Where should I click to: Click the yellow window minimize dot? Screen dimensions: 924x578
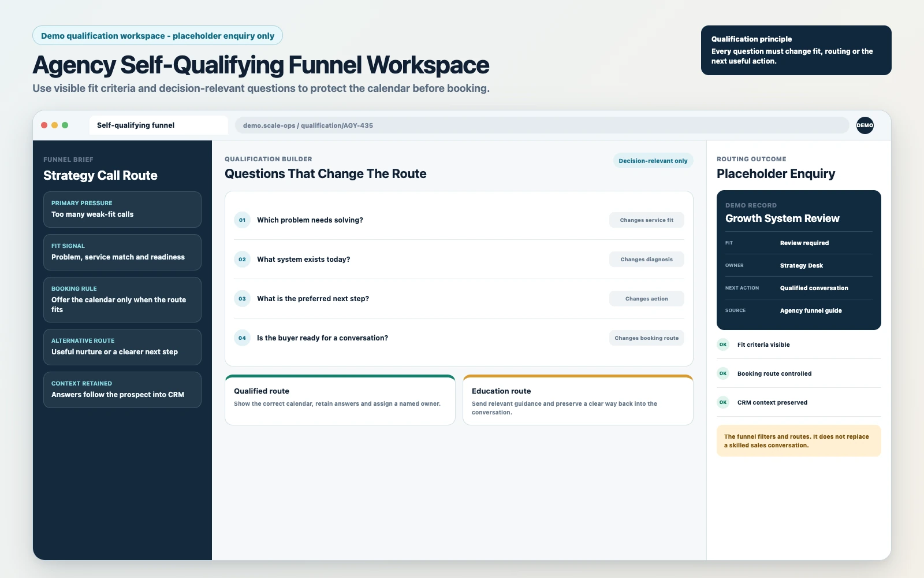(x=55, y=125)
